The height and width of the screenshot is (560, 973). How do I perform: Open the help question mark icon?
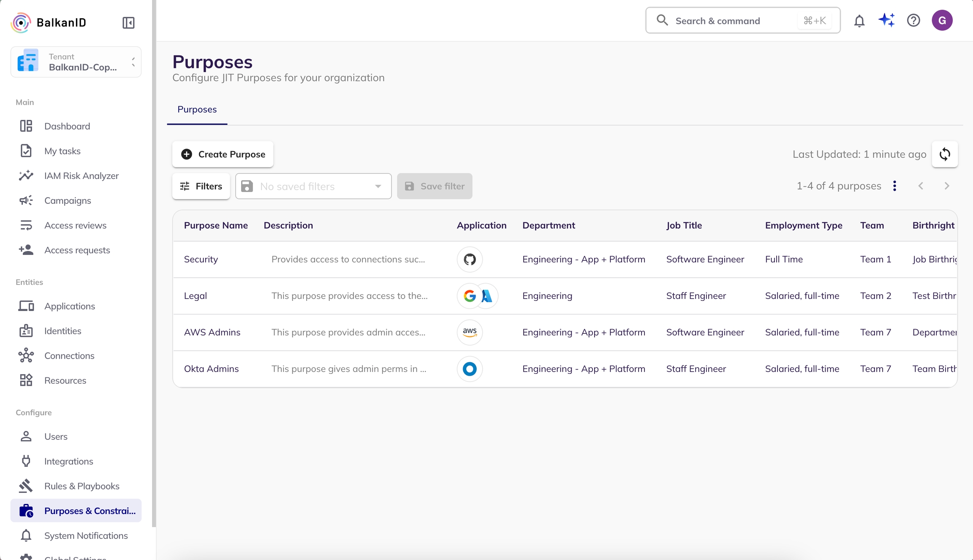coord(913,20)
